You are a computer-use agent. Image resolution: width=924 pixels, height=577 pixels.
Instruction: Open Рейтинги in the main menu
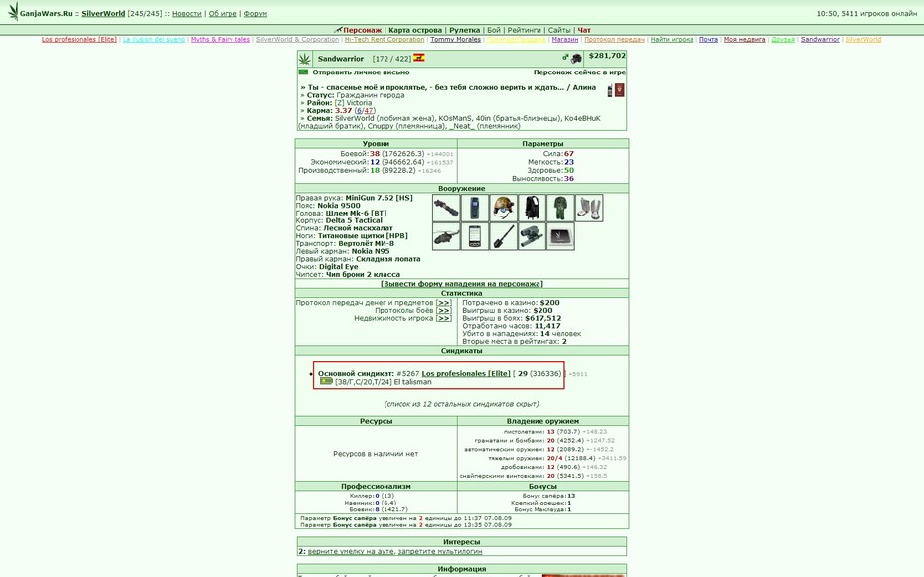pyautogui.click(x=524, y=30)
